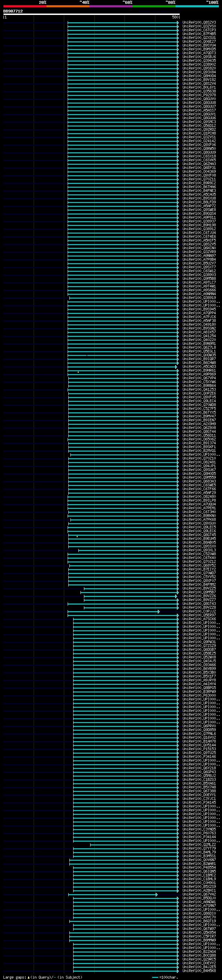Select hit label UniRef100_B9R8C2
The width and height of the screenshot is (222, 980).
pyautogui.click(x=199, y=183)
